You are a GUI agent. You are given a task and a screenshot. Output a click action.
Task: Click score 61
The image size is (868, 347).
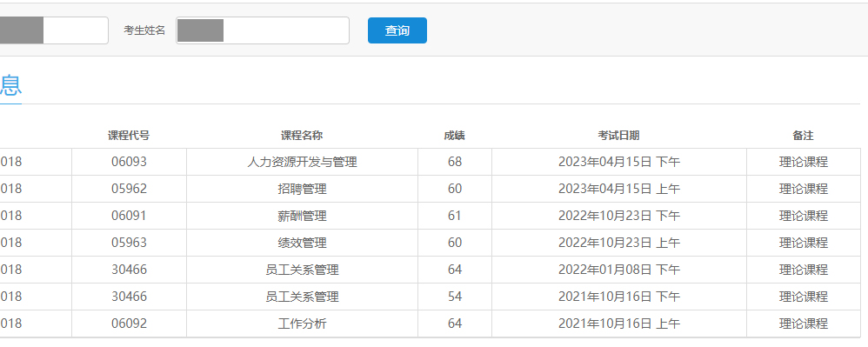(x=455, y=216)
